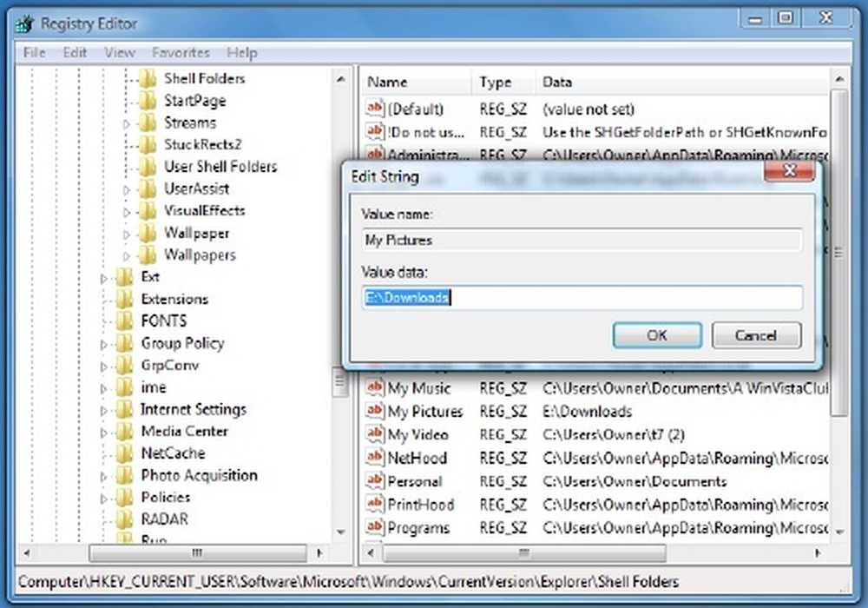
Task: Click the Ext folder icon
Action: point(125,277)
